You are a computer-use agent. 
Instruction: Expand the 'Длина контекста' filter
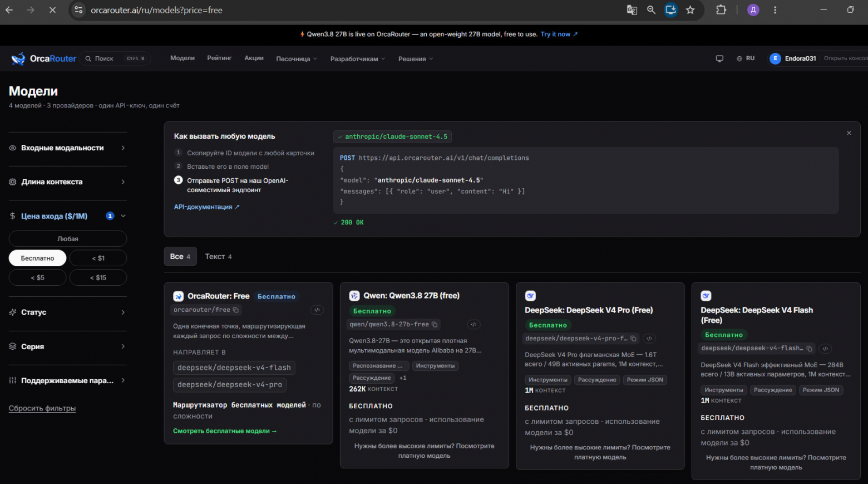[x=68, y=182]
